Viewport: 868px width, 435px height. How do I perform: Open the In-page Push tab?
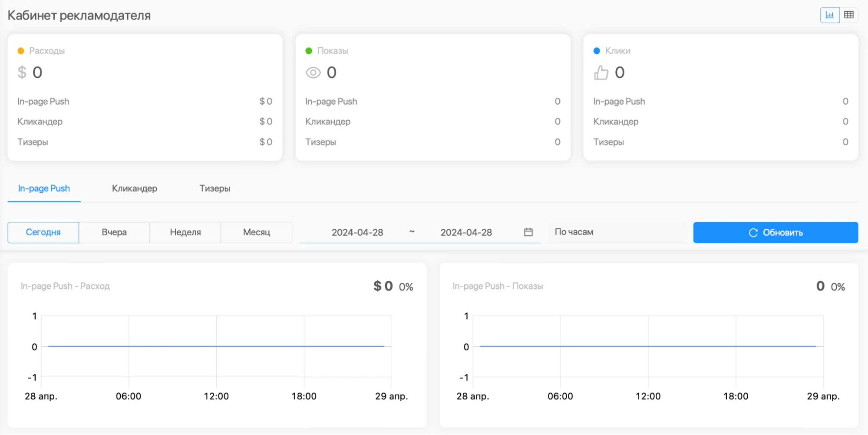pos(44,188)
